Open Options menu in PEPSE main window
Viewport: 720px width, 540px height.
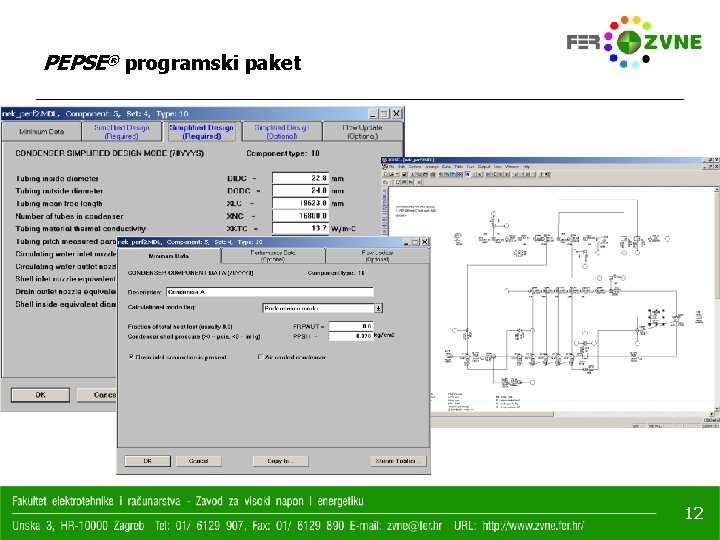pyautogui.click(x=415, y=167)
